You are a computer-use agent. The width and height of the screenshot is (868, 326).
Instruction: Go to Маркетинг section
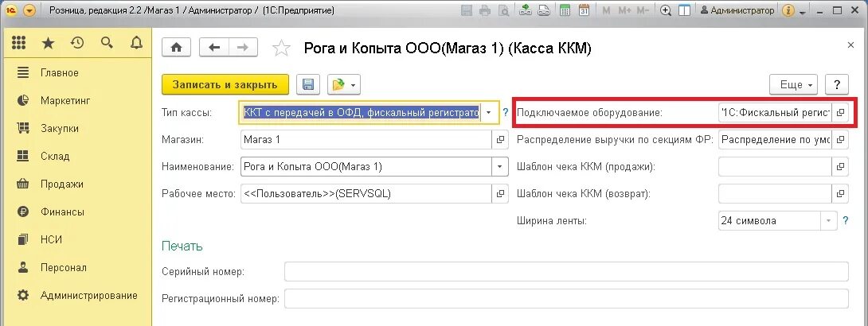pos(65,100)
